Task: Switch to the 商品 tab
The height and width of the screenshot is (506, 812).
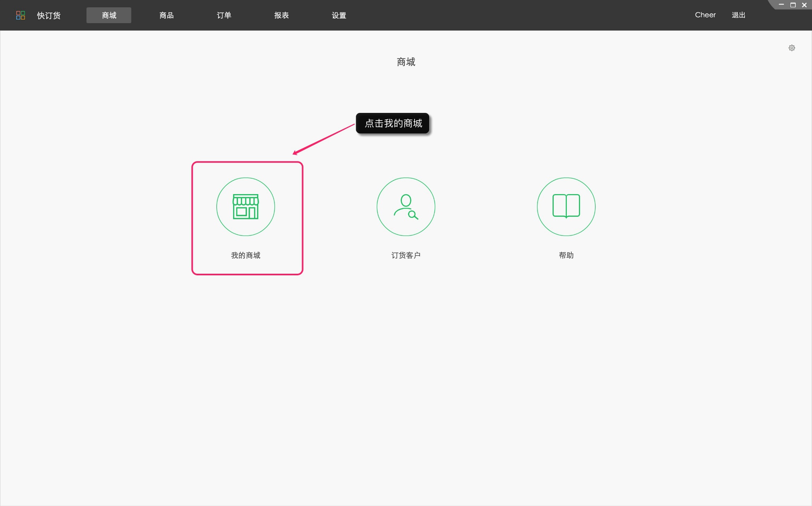Action: [x=166, y=15]
